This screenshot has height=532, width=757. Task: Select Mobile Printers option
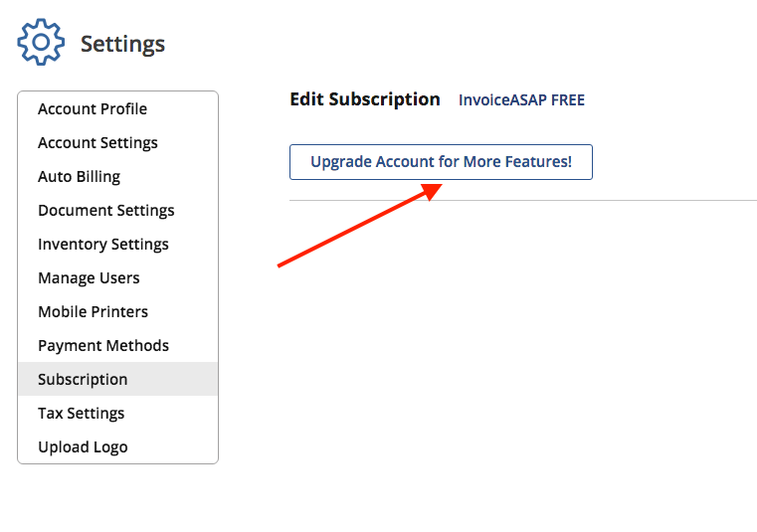click(93, 312)
